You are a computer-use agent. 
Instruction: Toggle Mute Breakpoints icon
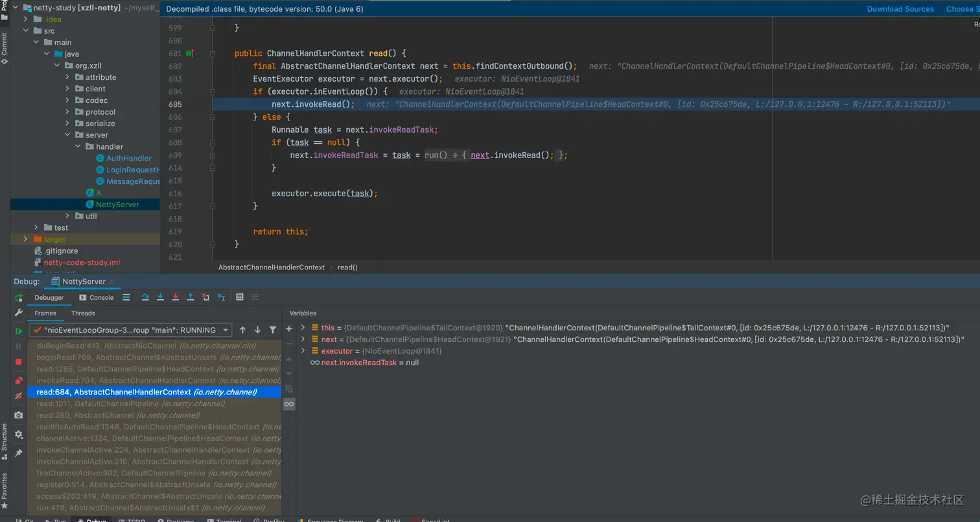coord(19,396)
